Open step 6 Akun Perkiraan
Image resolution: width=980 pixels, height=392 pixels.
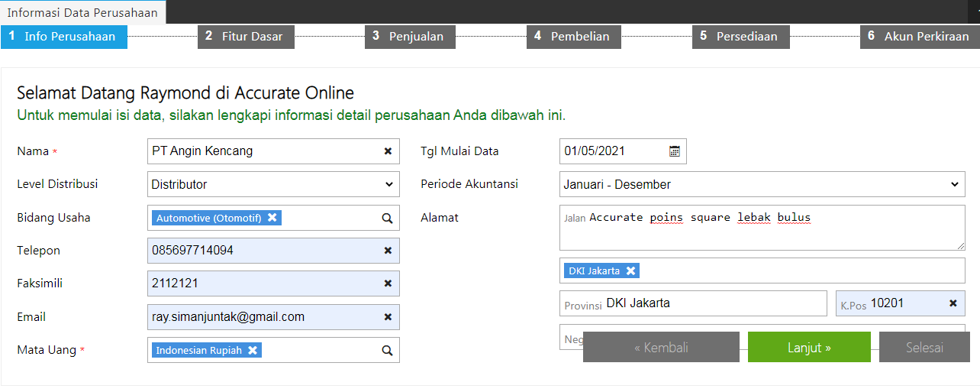pos(920,37)
